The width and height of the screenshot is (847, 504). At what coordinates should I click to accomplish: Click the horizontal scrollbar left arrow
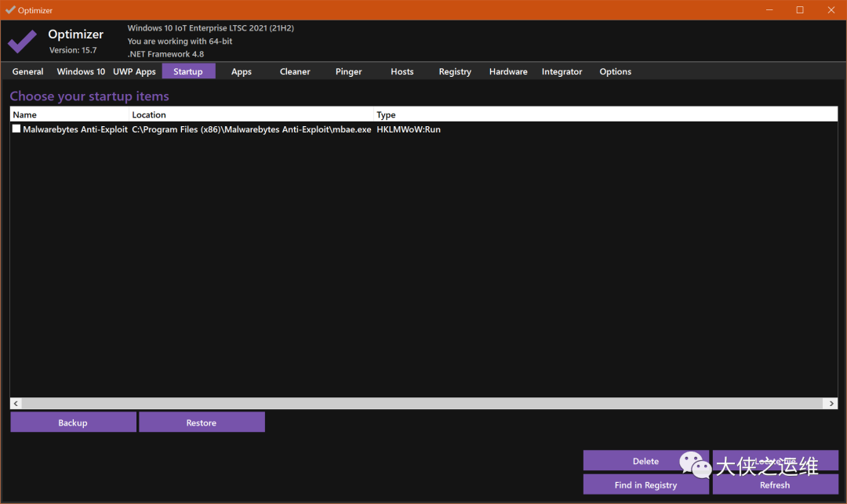[16, 403]
